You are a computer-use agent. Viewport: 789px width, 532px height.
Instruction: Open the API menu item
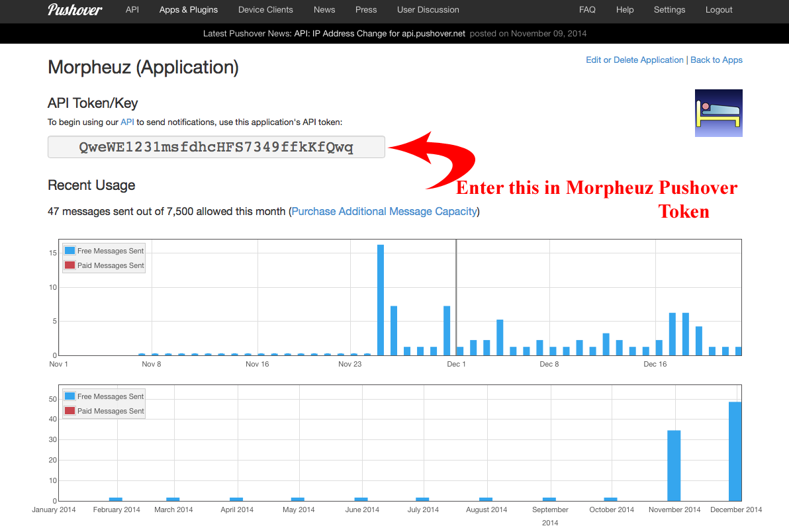(132, 9)
